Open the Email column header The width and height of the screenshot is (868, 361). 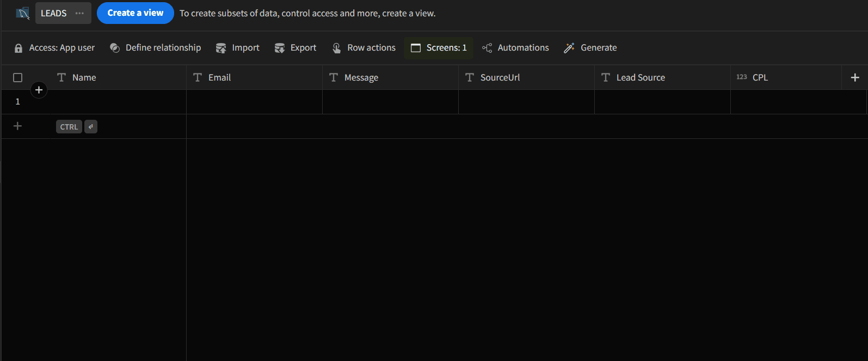[255, 77]
